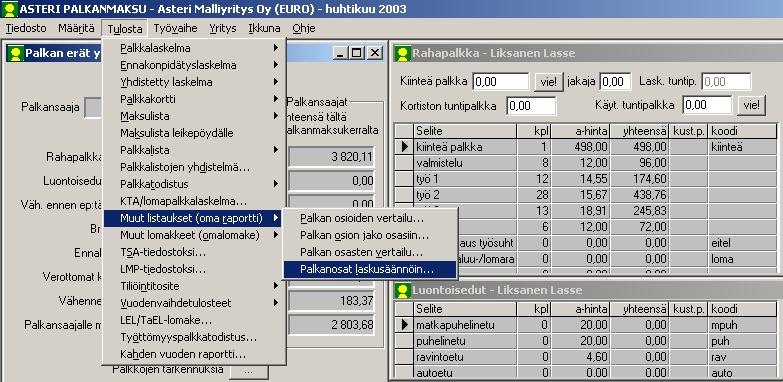Viewport: 783px width, 382px height.
Task: Click the 'ravintoetu' row
Action: (586, 357)
